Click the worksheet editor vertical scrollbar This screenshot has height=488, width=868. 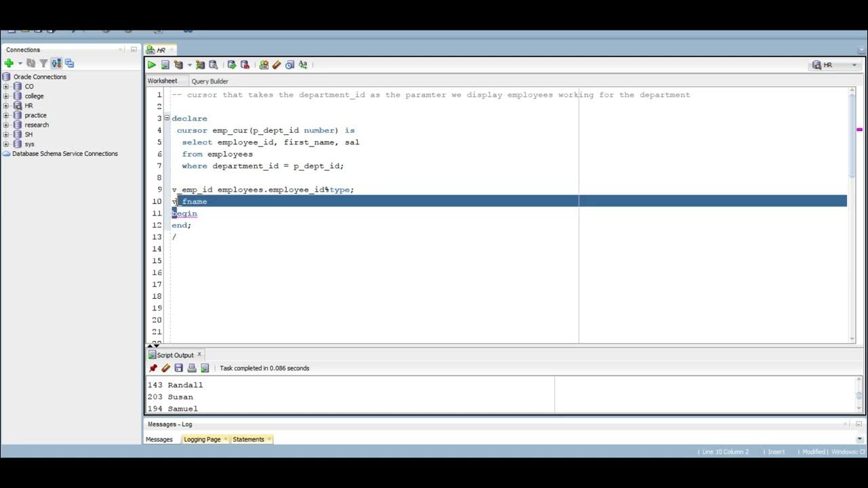(x=852, y=216)
